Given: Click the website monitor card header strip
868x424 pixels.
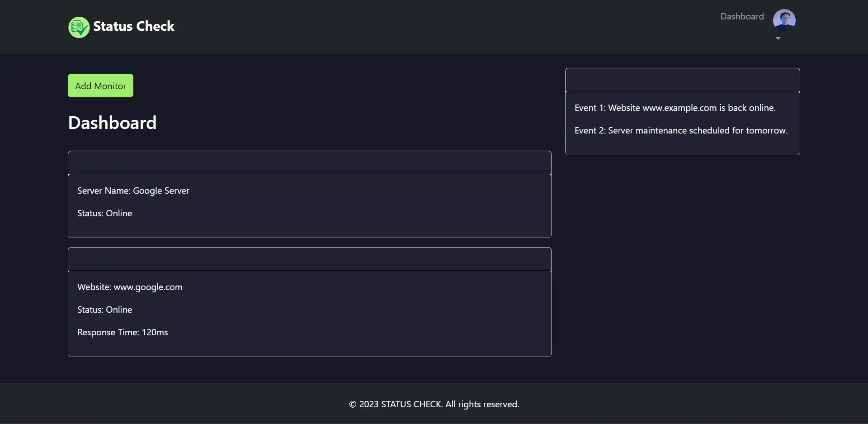Looking at the screenshot, I should [x=309, y=258].
